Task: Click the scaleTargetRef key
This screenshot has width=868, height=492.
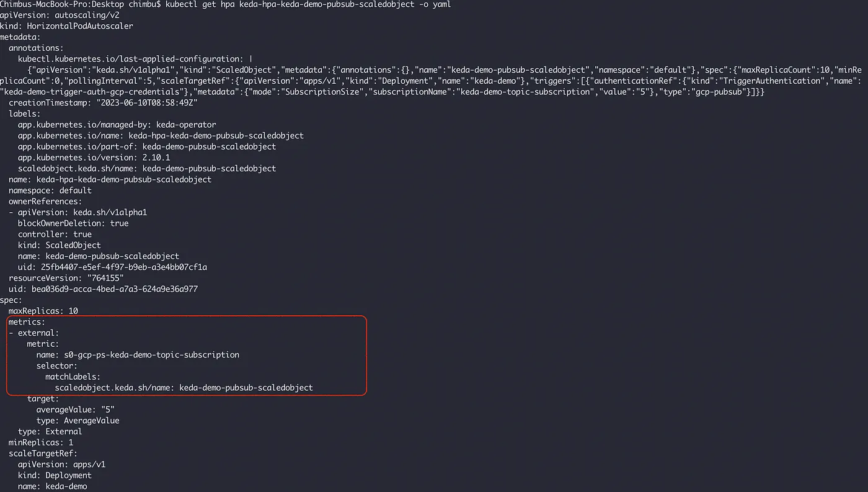Action: click(43, 454)
